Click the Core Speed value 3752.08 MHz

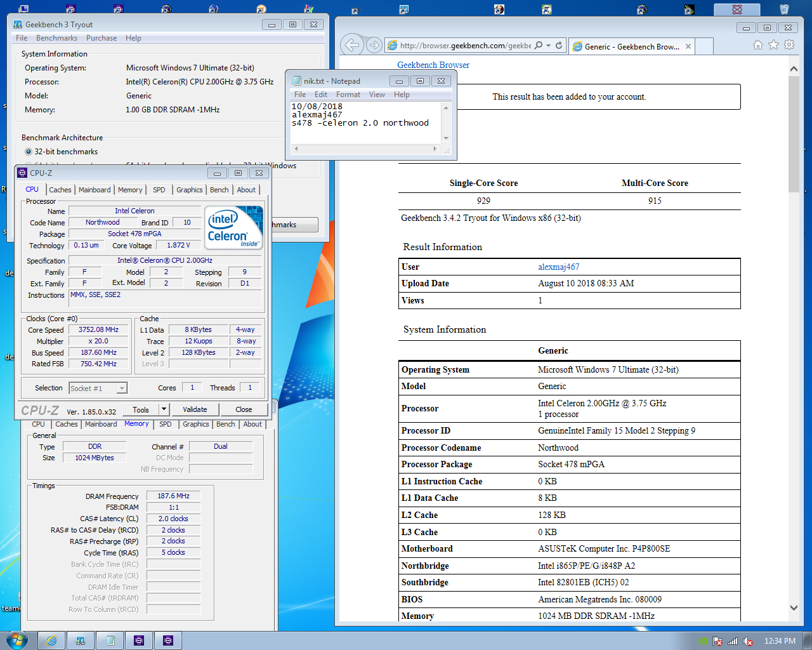click(x=98, y=329)
